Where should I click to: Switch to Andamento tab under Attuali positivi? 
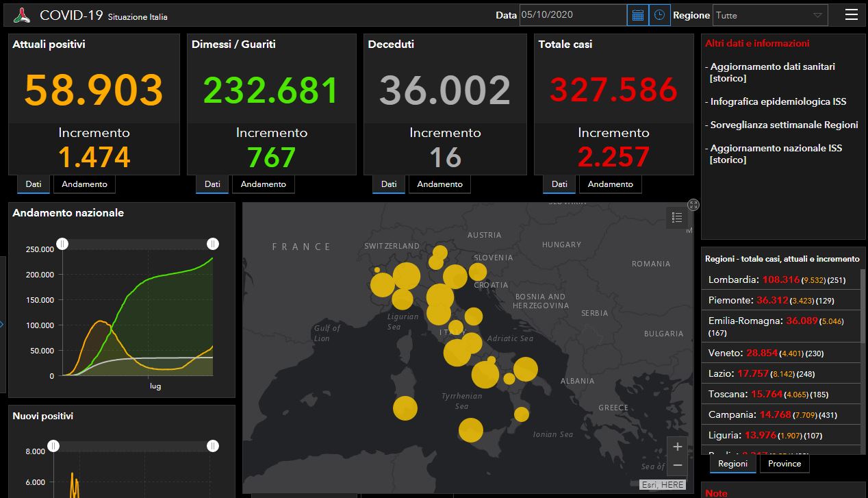click(85, 184)
